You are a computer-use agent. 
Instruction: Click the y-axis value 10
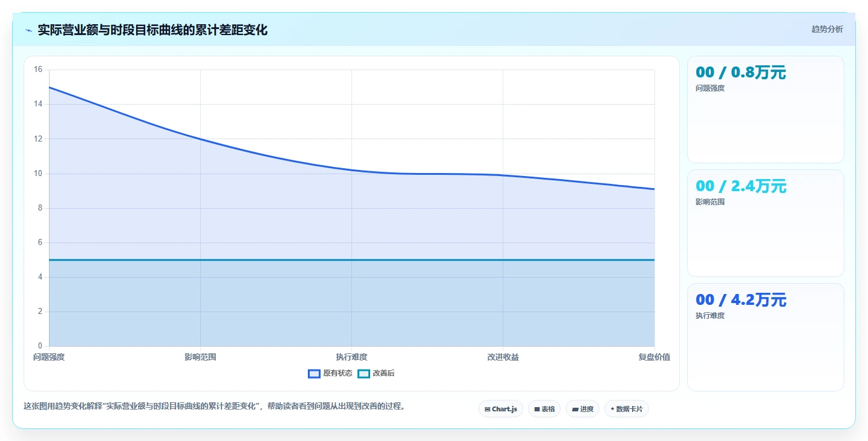coord(38,174)
